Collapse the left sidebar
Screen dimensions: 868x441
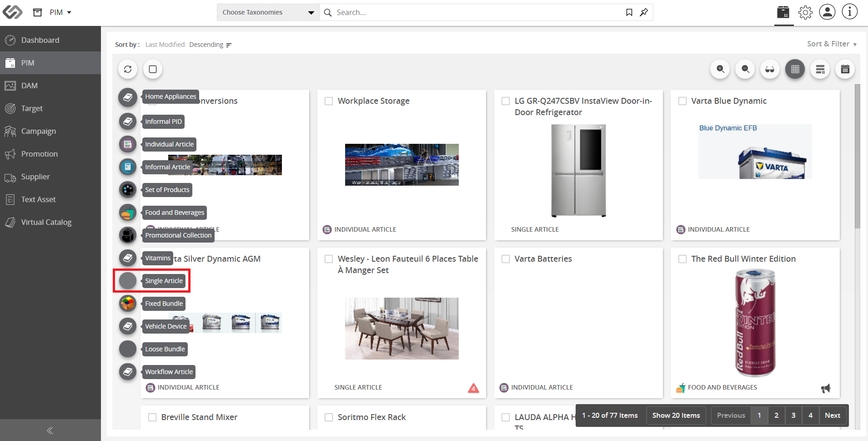pos(50,431)
